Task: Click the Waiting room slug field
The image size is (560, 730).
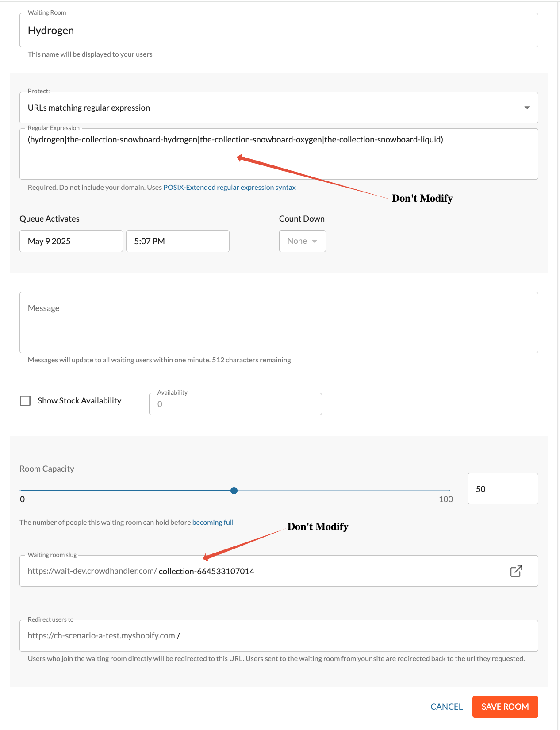Action: (x=279, y=571)
